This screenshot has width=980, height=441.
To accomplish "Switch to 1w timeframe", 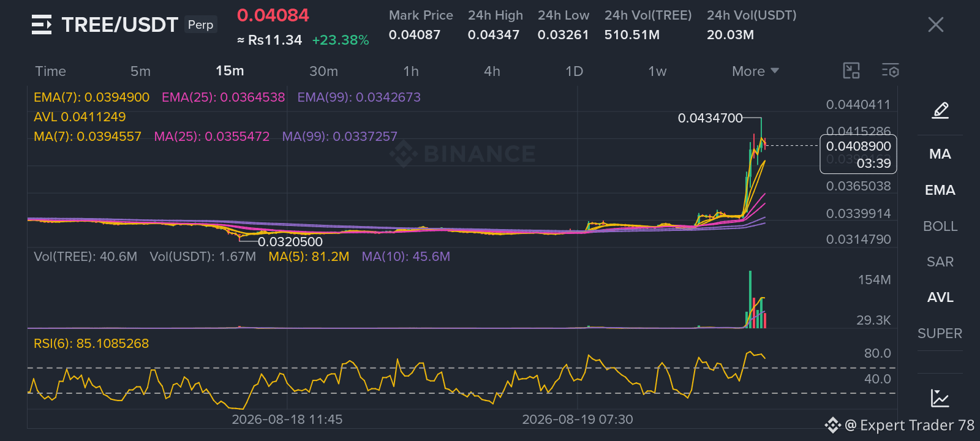I will coord(657,71).
